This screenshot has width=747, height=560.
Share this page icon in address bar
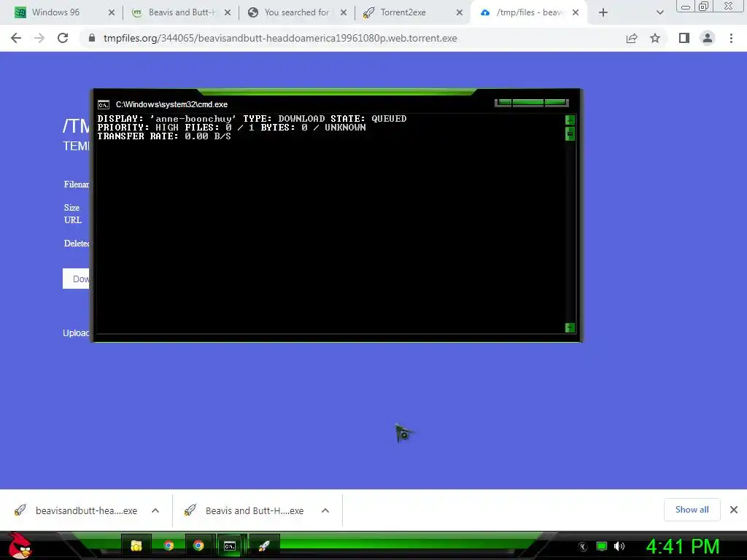pos(632,38)
